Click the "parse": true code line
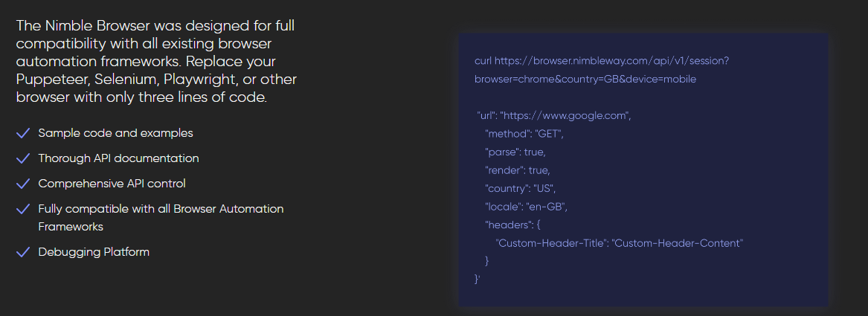 (515, 152)
